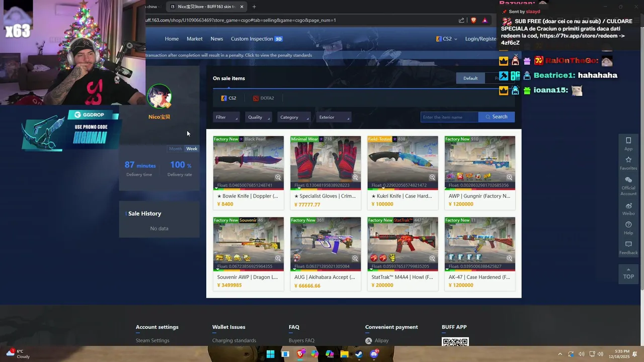644x362 pixels.
Task: Select the Default sort option
Action: coord(470,78)
